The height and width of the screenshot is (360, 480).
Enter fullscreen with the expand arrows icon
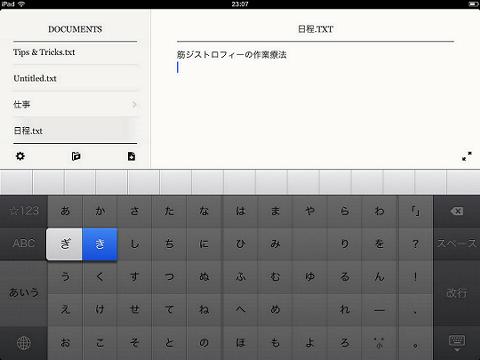(467, 156)
